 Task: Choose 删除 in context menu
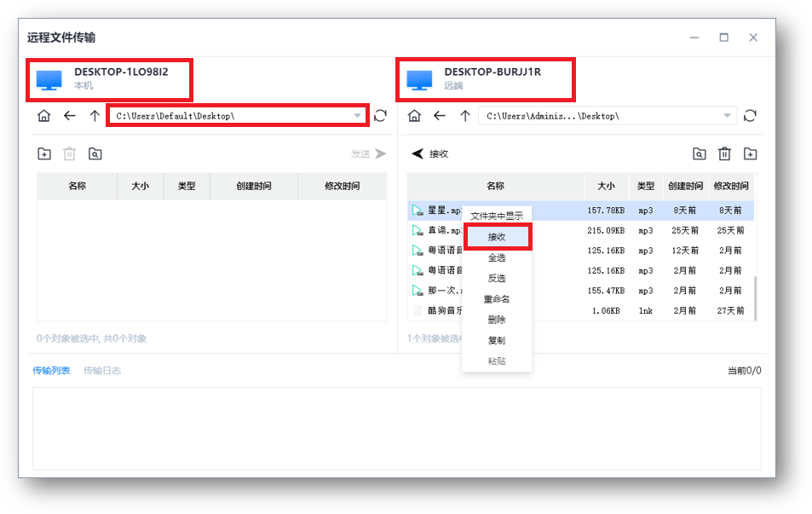point(497,320)
